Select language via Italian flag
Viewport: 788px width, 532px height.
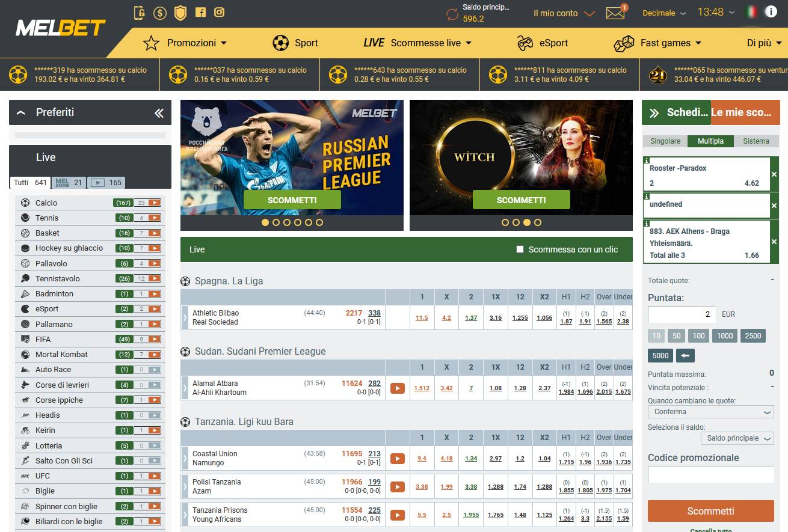(751, 11)
